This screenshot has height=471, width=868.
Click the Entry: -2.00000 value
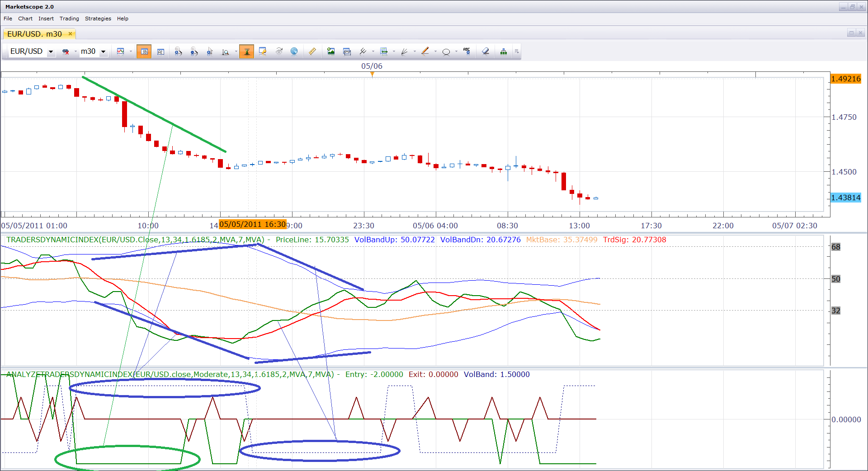point(374,374)
